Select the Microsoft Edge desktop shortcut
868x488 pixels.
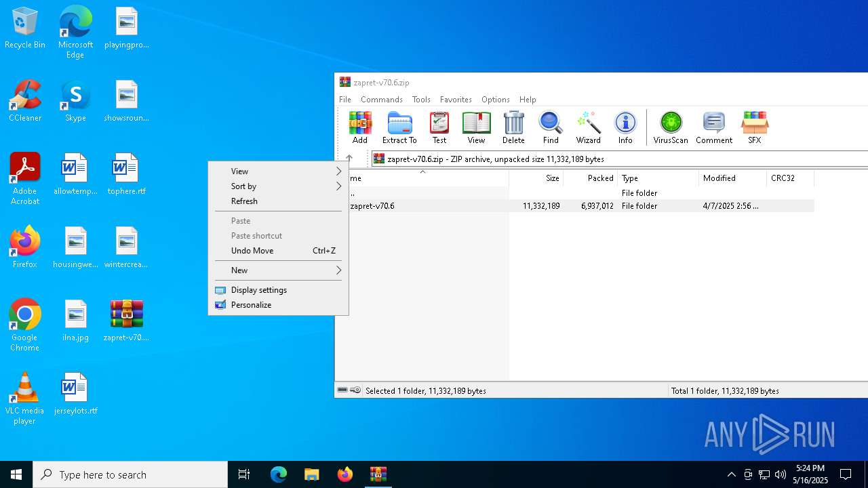coord(75,33)
